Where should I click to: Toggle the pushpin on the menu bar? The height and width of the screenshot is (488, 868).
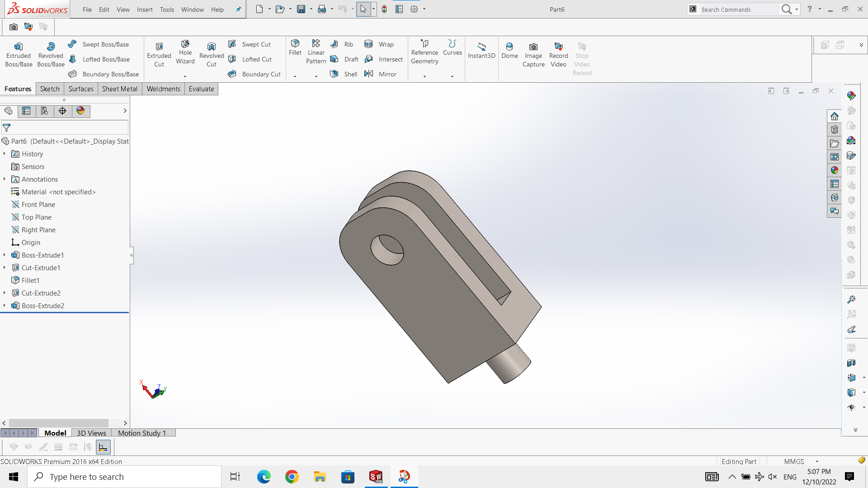238,9
